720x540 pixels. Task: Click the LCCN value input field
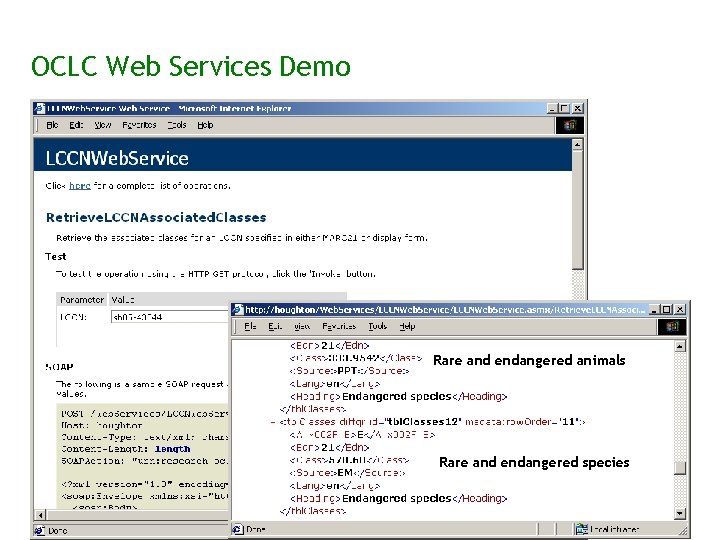pyautogui.click(x=169, y=317)
